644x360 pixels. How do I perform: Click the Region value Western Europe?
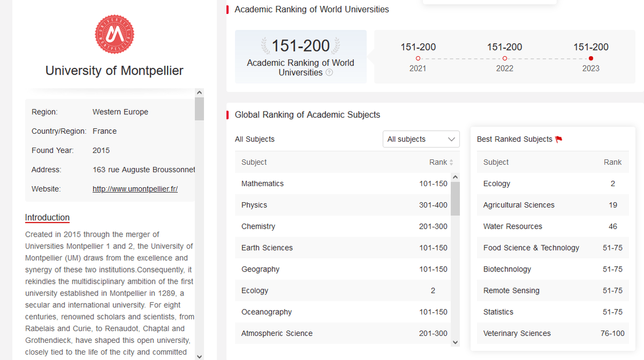pyautogui.click(x=120, y=112)
